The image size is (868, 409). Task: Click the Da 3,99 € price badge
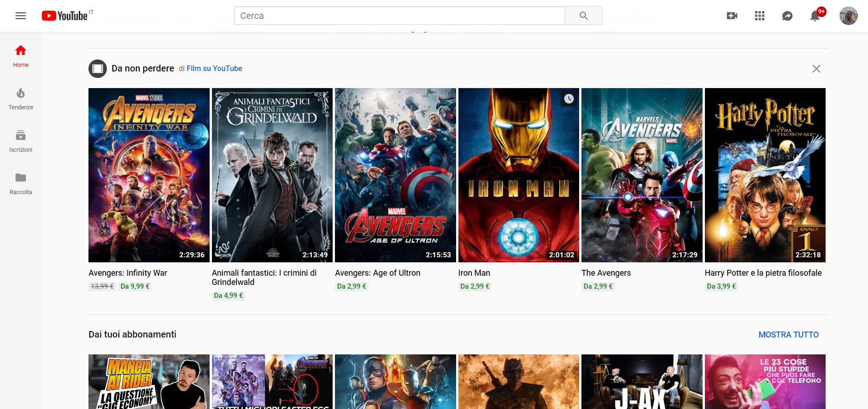tap(721, 286)
